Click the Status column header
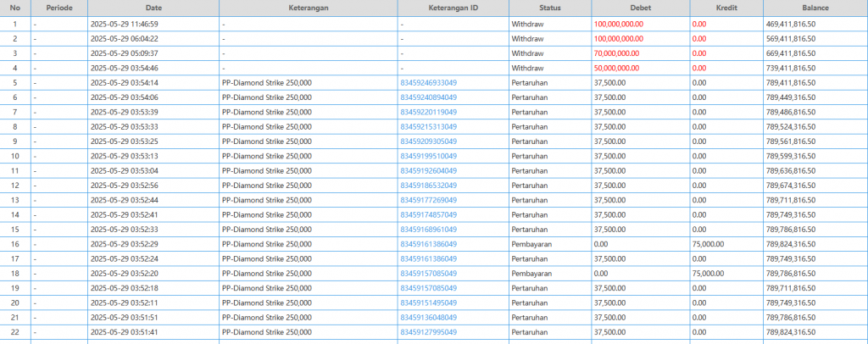 point(550,8)
